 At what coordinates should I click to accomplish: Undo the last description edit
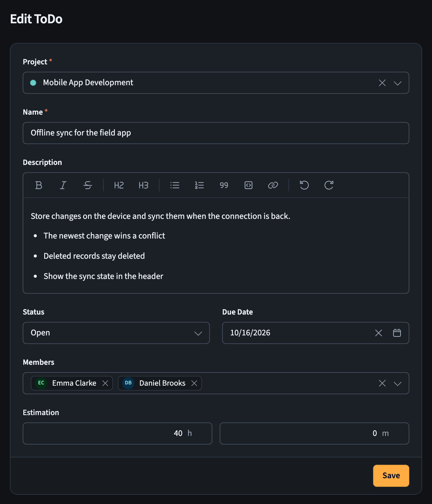coord(304,185)
